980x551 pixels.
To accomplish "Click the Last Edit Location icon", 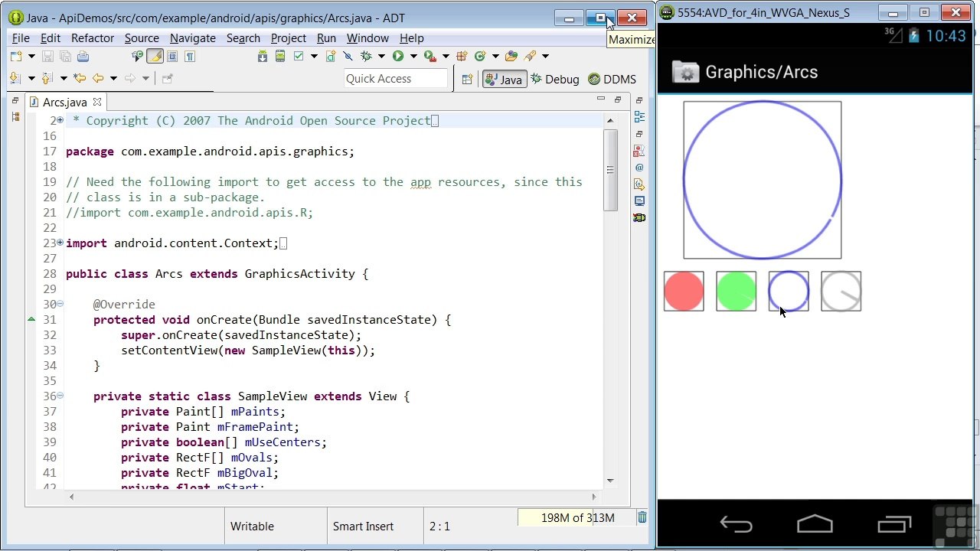I will click(80, 78).
